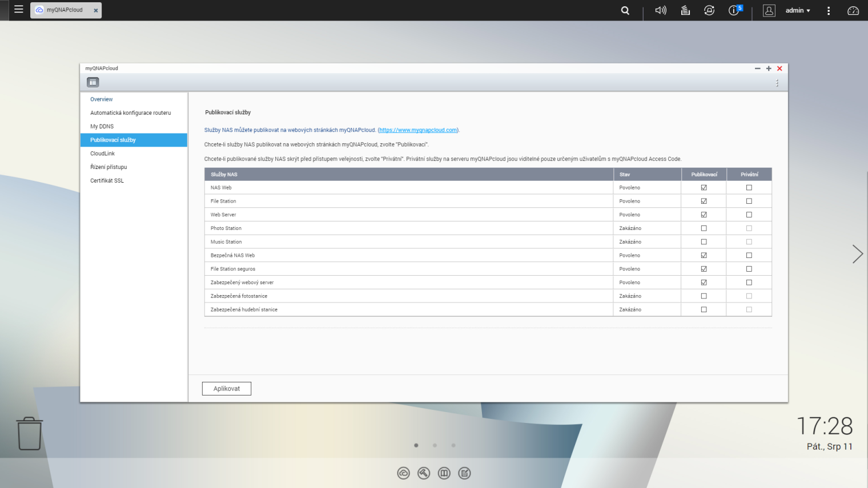868x488 pixels.
Task: Open the main hamburger menu
Action: [x=19, y=10]
